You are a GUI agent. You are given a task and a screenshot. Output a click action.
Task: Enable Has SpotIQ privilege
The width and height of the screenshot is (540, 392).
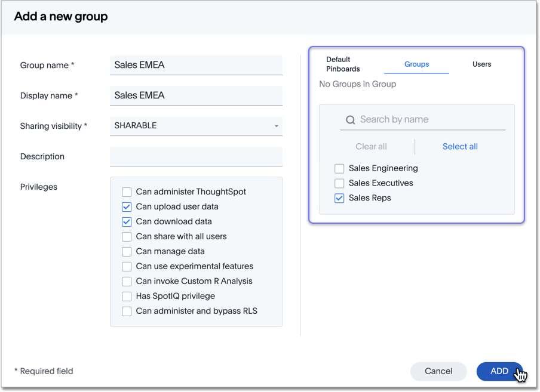point(127,296)
